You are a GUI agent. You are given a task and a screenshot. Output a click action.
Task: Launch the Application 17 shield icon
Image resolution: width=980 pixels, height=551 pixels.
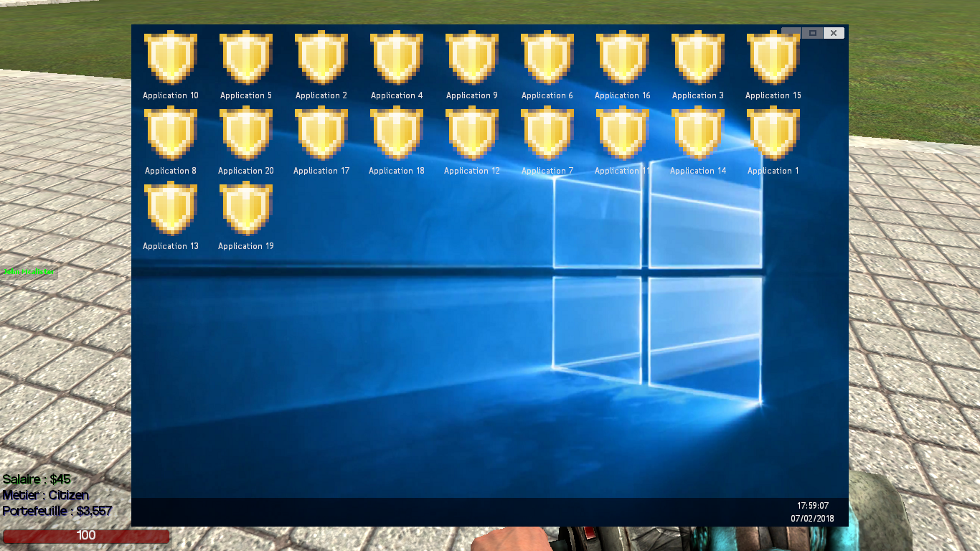click(321, 133)
